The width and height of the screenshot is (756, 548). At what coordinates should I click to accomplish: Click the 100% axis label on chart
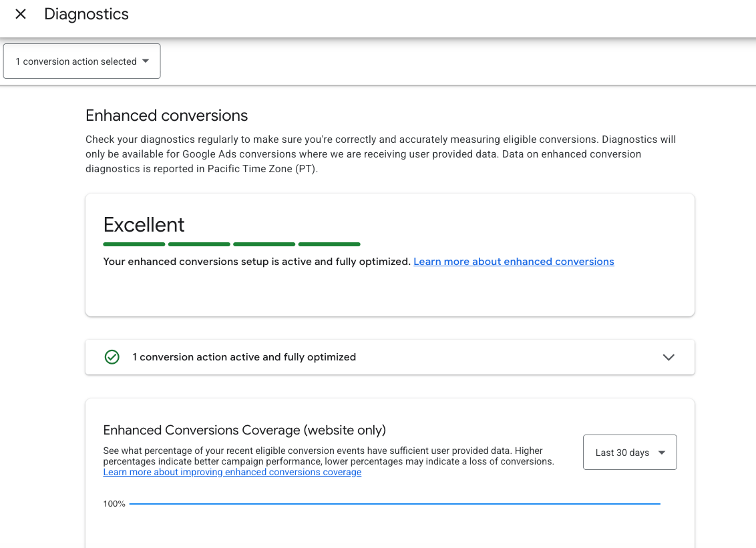click(x=114, y=503)
